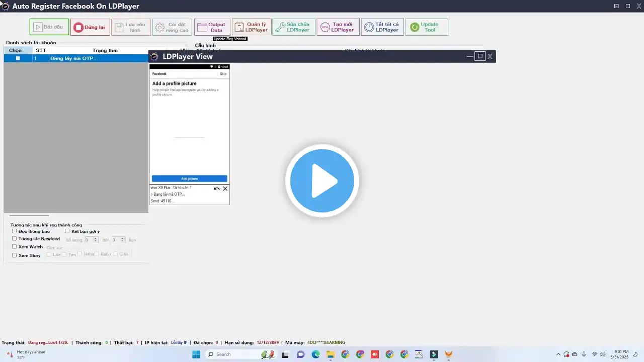Click the volume speaker tray icon
The image size is (644, 362).
(603, 354)
